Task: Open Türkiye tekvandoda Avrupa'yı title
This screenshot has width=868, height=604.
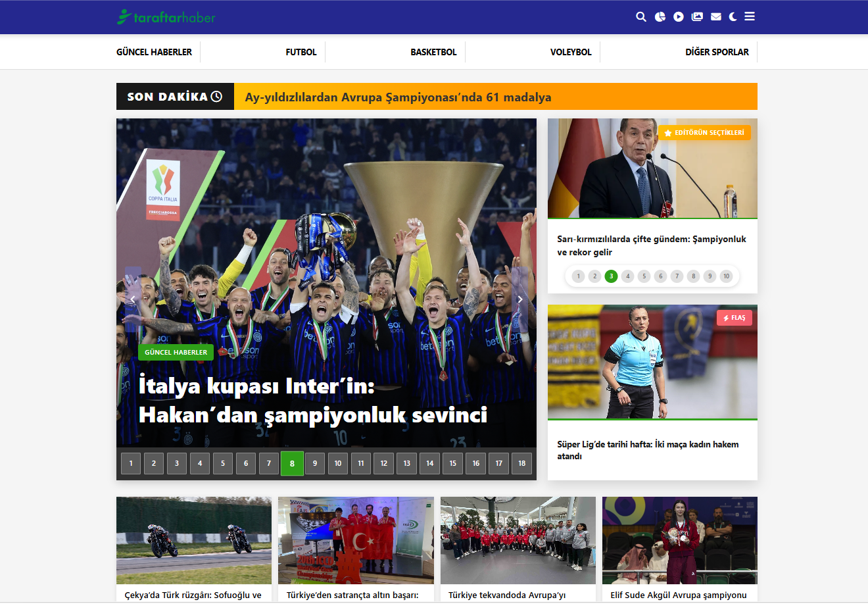Action: [x=507, y=595]
